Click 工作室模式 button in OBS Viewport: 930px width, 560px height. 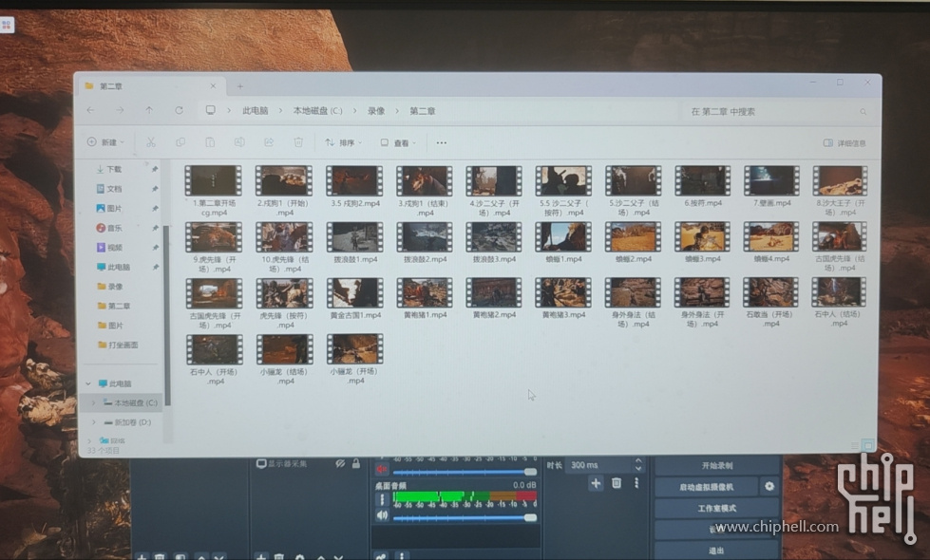coord(717,509)
